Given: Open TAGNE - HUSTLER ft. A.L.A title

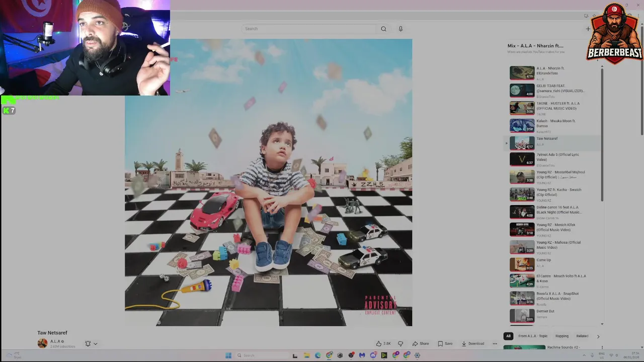Looking at the screenshot, I should (x=558, y=106).
